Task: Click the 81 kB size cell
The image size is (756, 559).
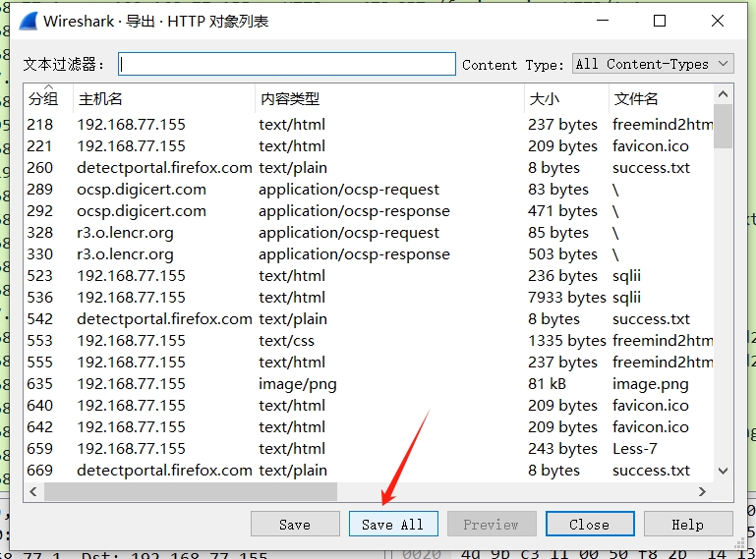Action: tap(547, 384)
